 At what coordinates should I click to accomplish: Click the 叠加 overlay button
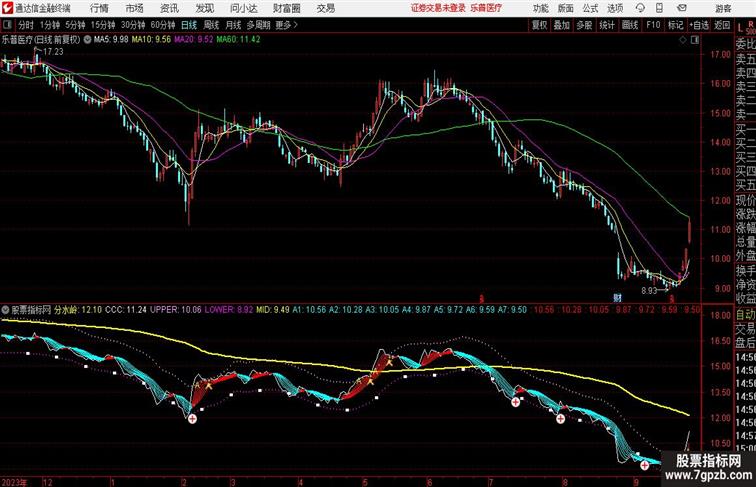[562, 25]
